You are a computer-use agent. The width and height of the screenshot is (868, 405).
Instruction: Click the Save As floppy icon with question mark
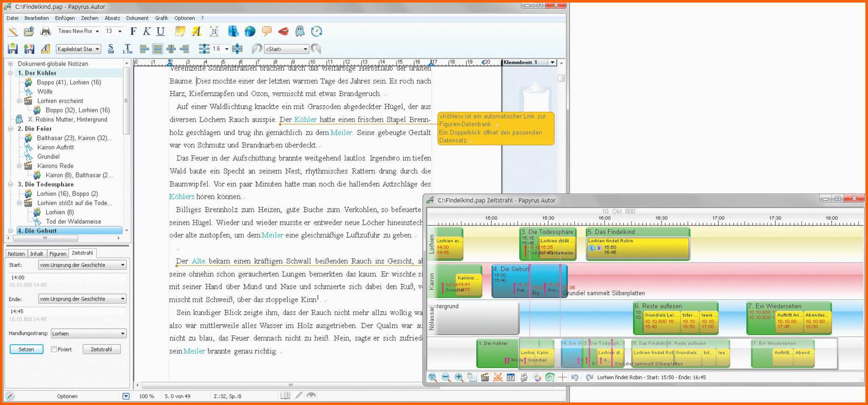29,49
